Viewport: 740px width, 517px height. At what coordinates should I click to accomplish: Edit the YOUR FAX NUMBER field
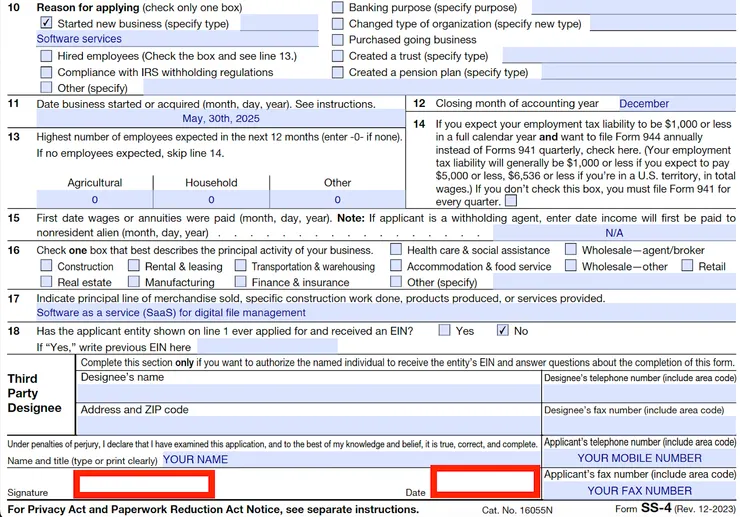[x=639, y=491]
